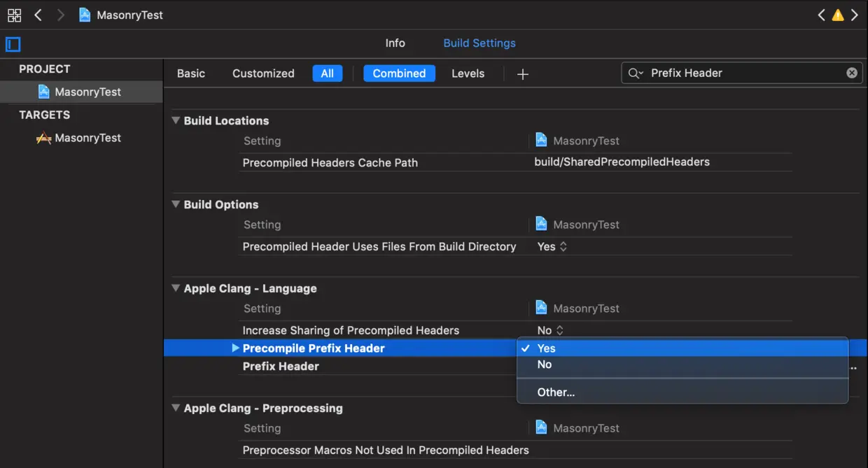The height and width of the screenshot is (468, 868).
Task: Choose Other… in the popup menu
Action: coord(682,392)
